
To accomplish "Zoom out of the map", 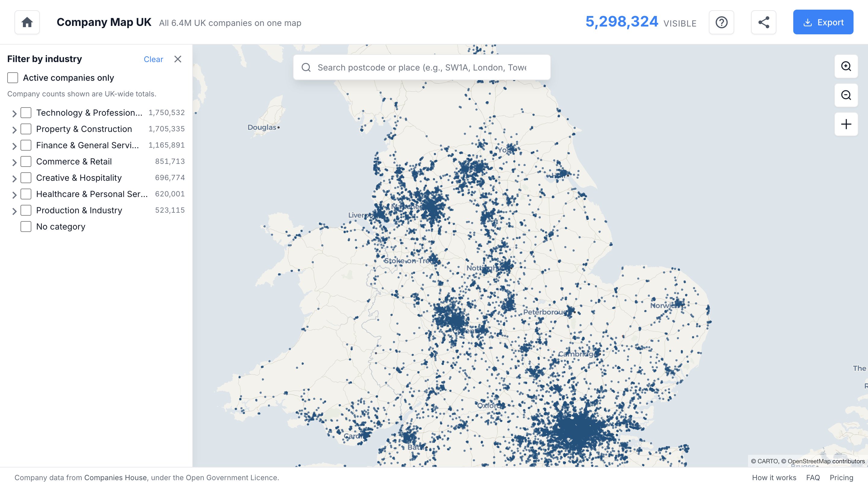I will click(x=846, y=95).
